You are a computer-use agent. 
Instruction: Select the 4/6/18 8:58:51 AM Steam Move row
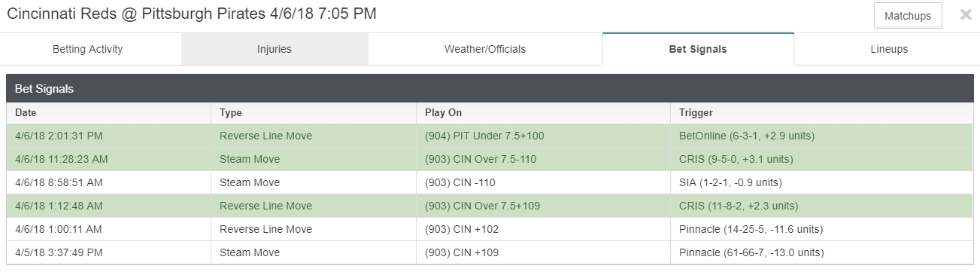[490, 183]
